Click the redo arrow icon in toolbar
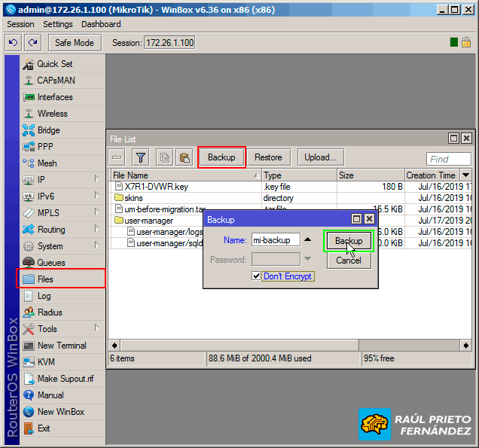This screenshot has width=479, height=448. click(32, 43)
